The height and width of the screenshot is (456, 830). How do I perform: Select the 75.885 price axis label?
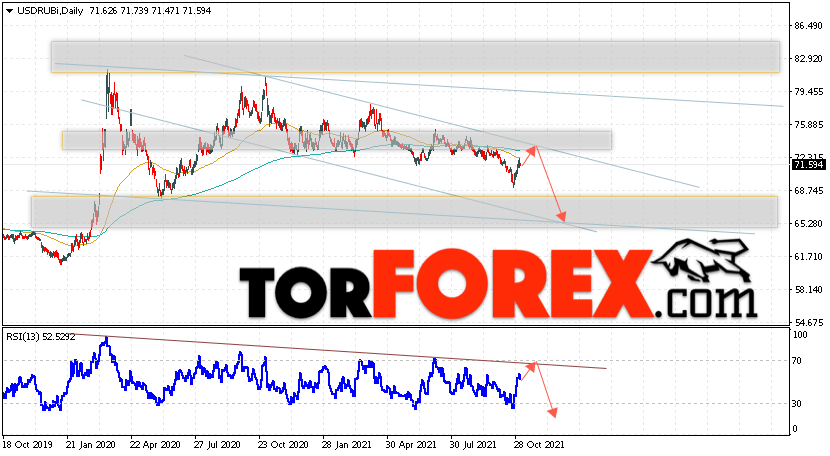808,124
